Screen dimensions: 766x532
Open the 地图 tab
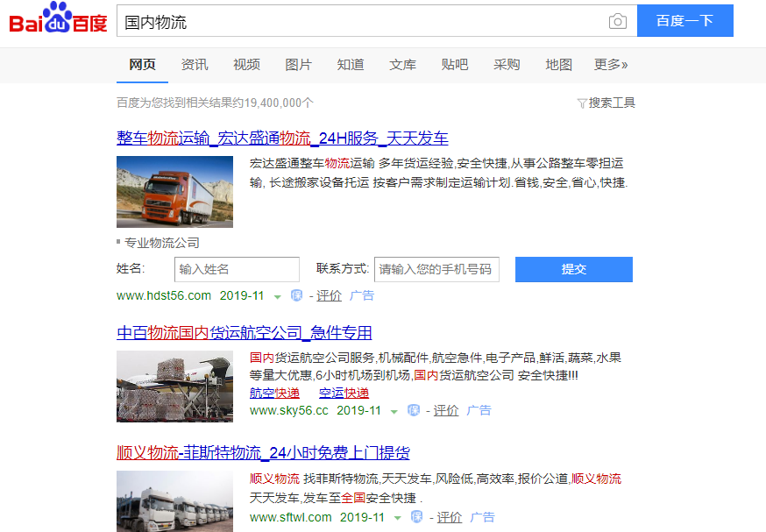[x=559, y=65]
